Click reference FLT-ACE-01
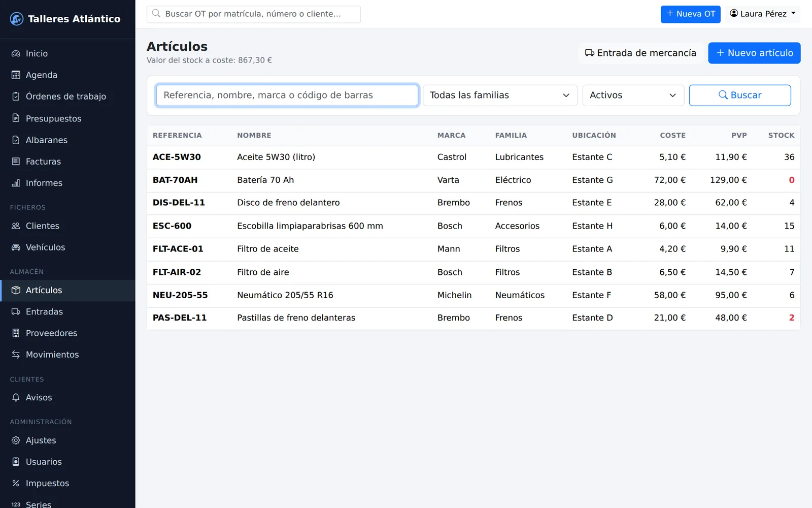 coord(178,249)
